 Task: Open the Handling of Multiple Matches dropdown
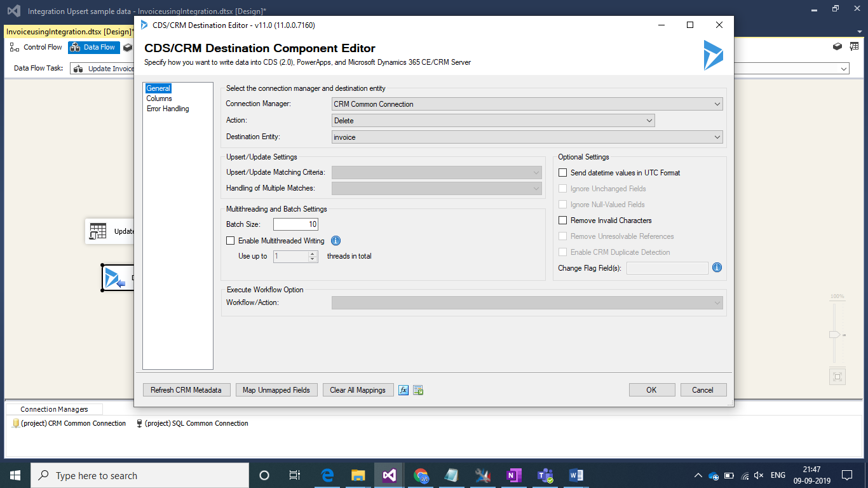coord(437,188)
